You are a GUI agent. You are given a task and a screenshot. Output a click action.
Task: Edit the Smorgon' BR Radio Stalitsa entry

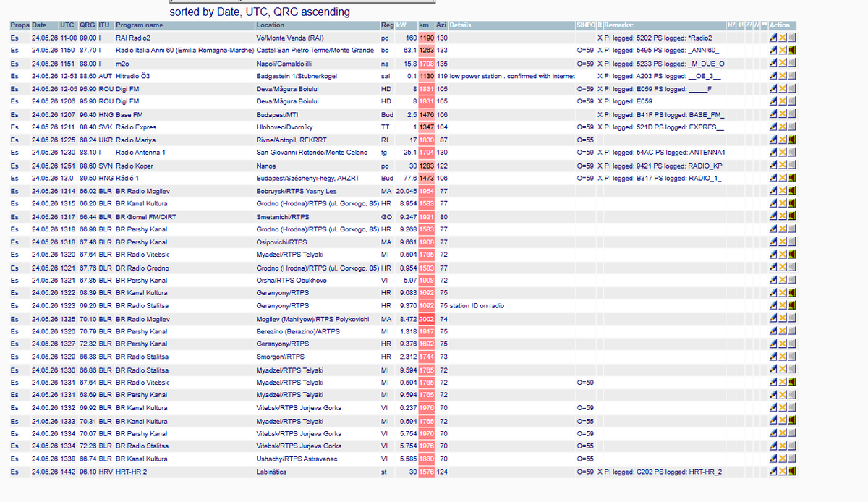click(x=773, y=357)
